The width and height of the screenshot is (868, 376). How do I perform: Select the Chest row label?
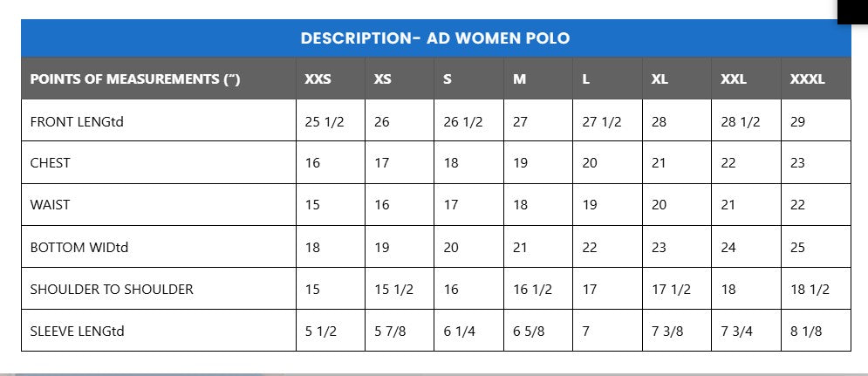pyautogui.click(x=51, y=163)
